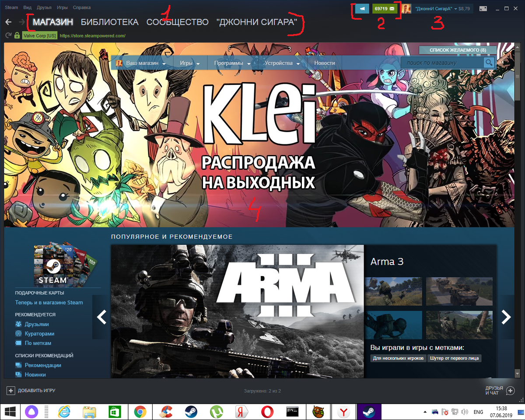This screenshot has width=525, height=420.
Task: Reload the store page with refresh icon
Action: (x=8, y=35)
